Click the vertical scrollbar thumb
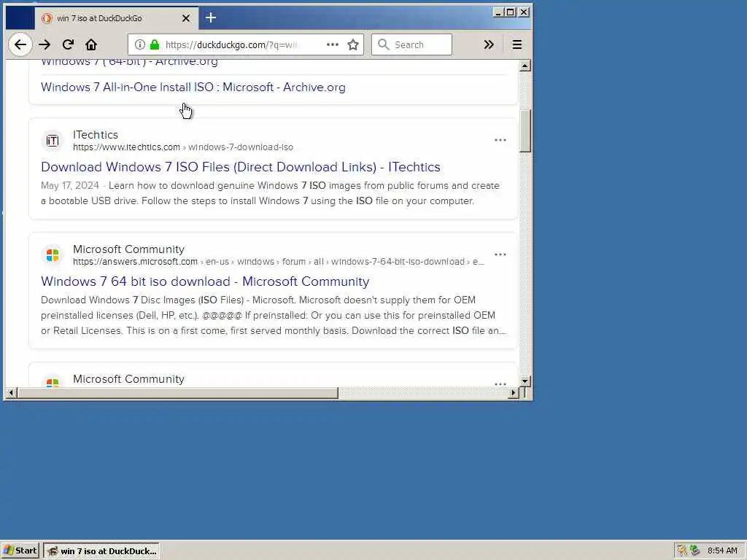The height and width of the screenshot is (560, 747). click(525, 131)
